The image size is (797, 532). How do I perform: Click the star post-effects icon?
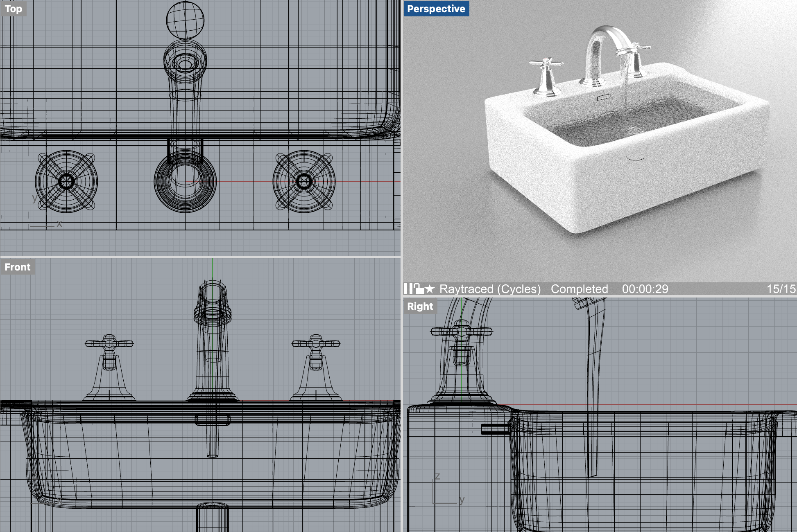tap(430, 289)
